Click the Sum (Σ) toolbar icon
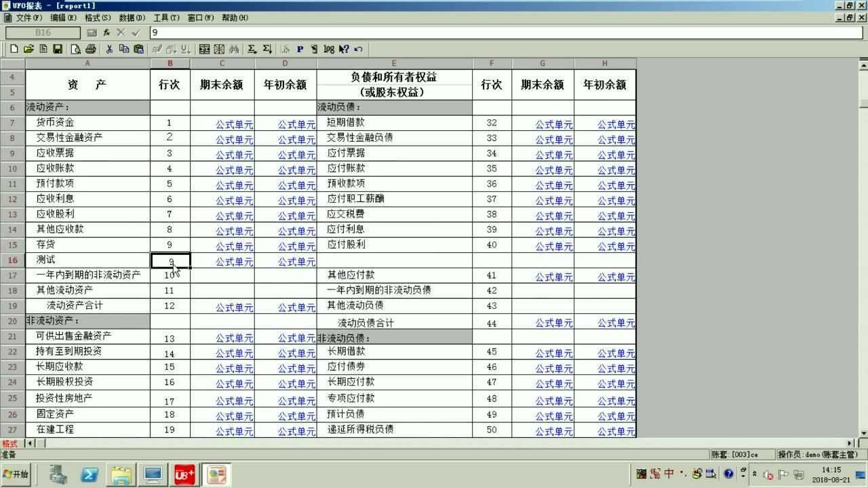Viewport: 868px width, 488px height. [250, 49]
